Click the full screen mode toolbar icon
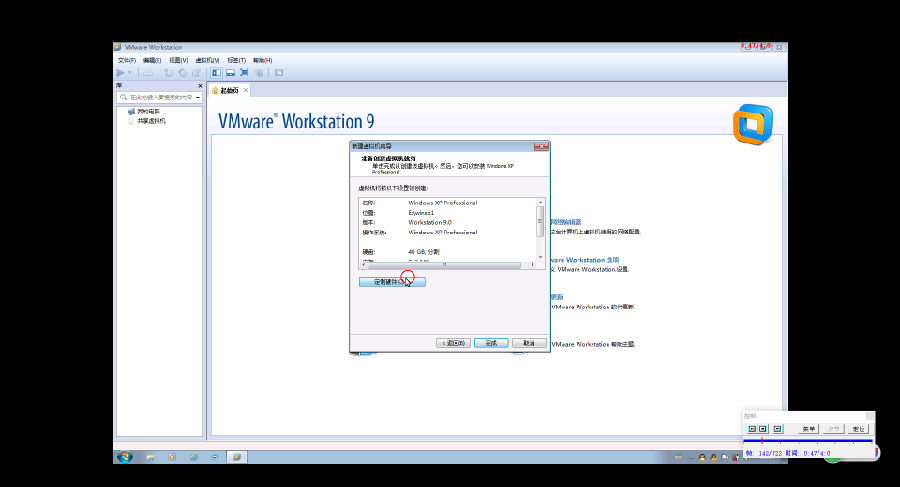Screen dimensions: 900x487 (244, 73)
